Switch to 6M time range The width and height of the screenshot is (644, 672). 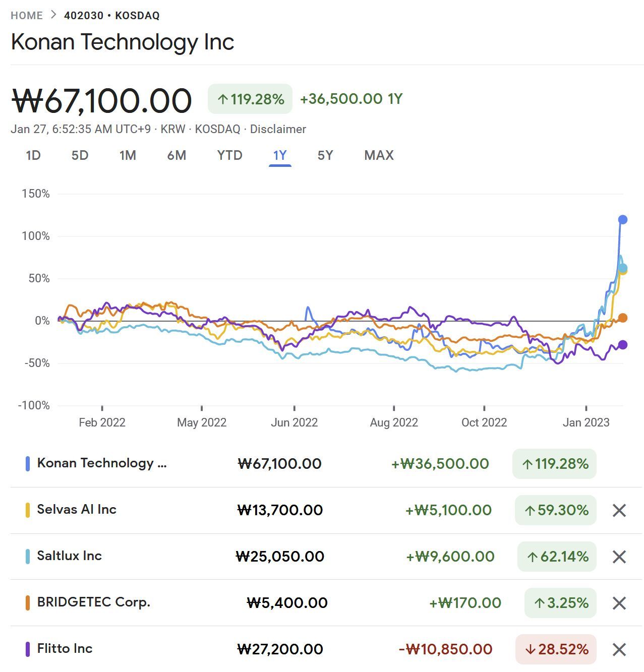click(177, 155)
